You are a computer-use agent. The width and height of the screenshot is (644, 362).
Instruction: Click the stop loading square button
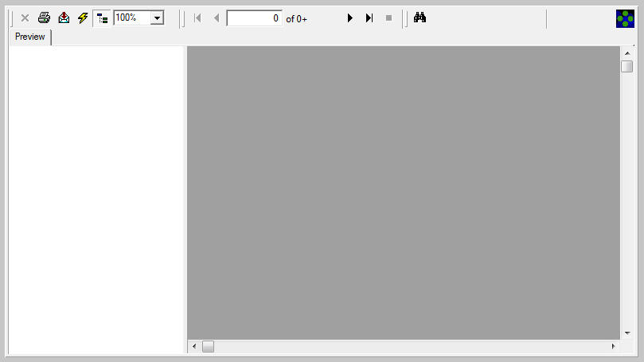pos(388,18)
